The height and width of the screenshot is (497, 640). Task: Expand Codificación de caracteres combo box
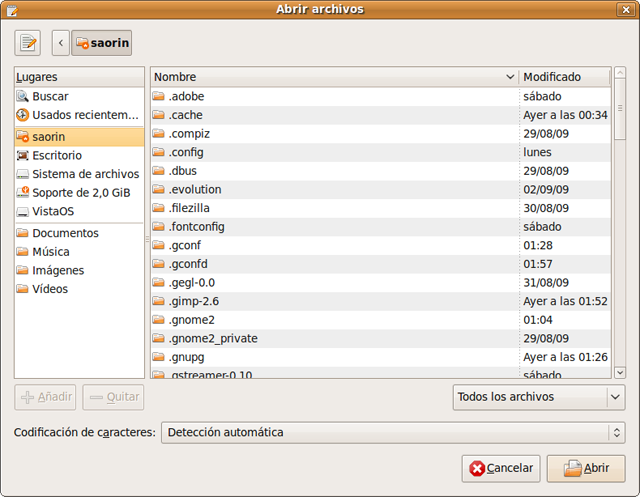click(393, 433)
